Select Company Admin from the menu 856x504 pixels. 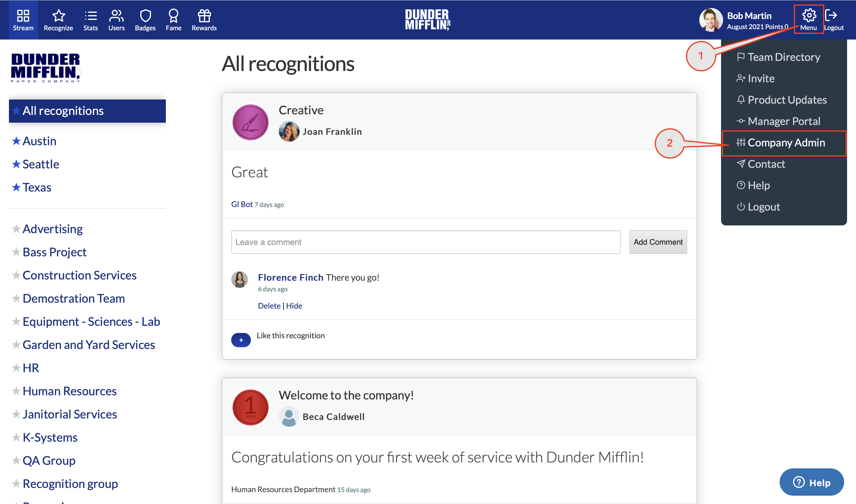click(786, 143)
